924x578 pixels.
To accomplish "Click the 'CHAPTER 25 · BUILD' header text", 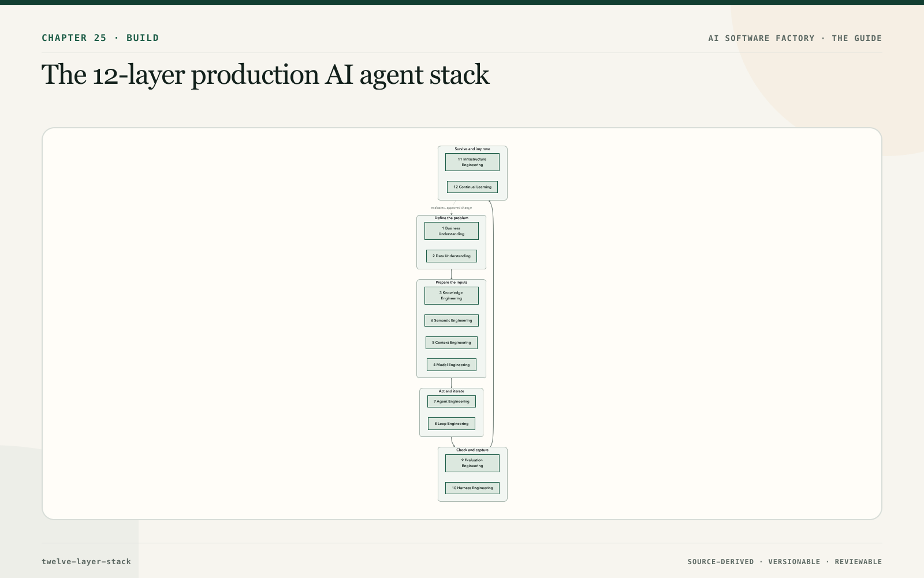I will 100,38.
